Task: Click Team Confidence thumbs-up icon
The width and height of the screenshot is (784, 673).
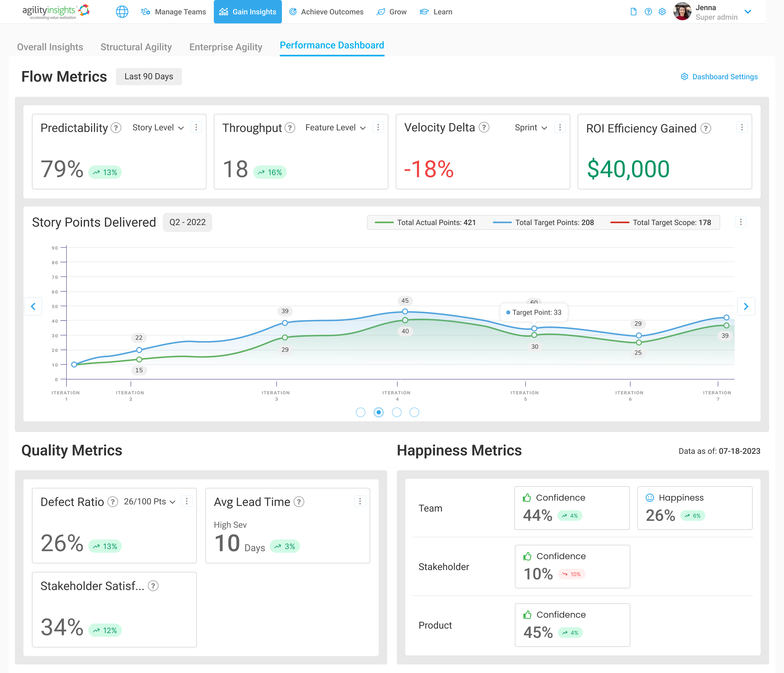Action: (x=527, y=497)
